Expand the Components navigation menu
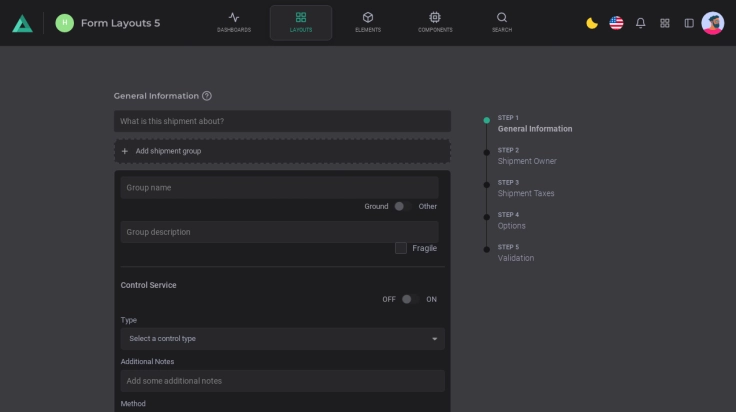Viewport: 736px width, 412px height. [435, 22]
